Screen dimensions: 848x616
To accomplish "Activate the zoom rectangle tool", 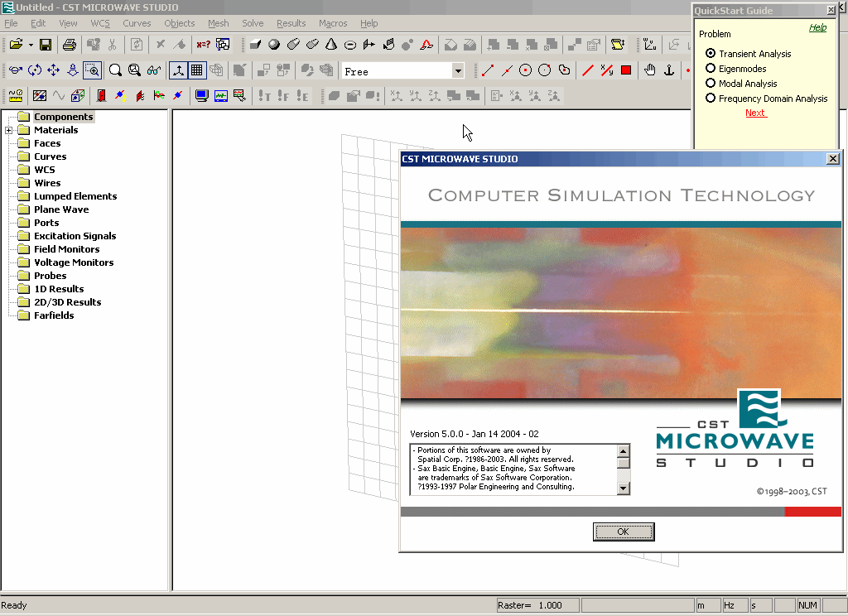I will 93,70.
